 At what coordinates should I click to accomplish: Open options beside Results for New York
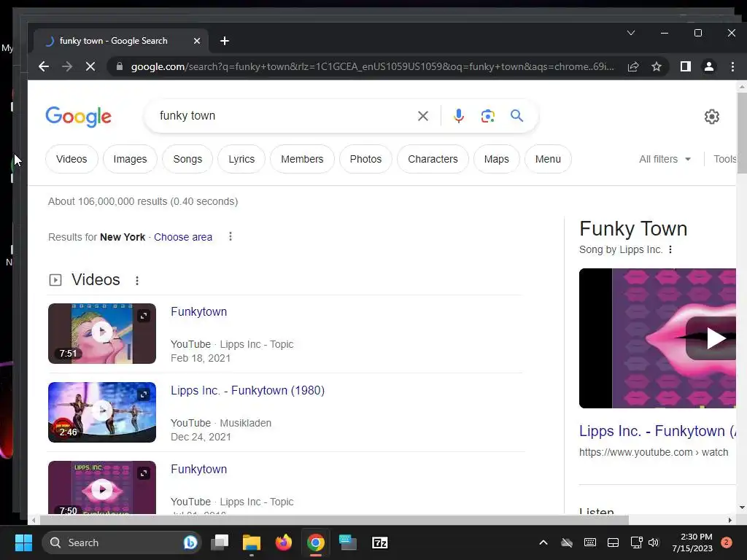[231, 237]
